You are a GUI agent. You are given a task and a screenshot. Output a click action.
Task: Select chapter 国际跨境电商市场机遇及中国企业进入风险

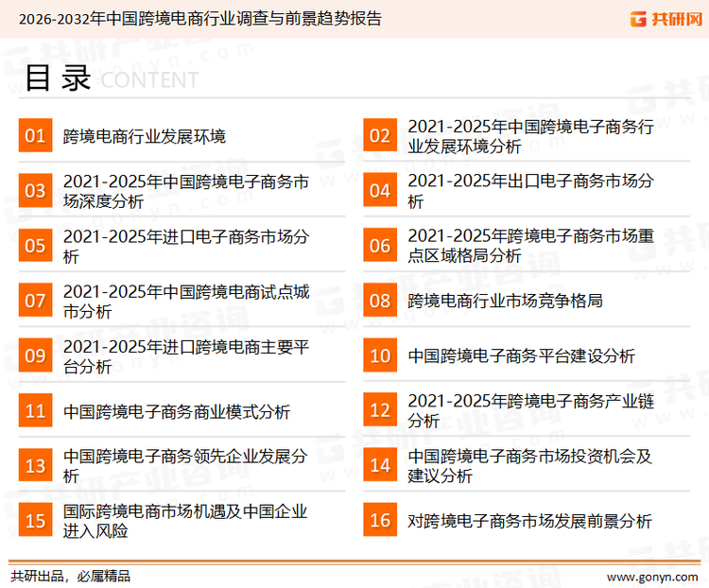(x=185, y=521)
